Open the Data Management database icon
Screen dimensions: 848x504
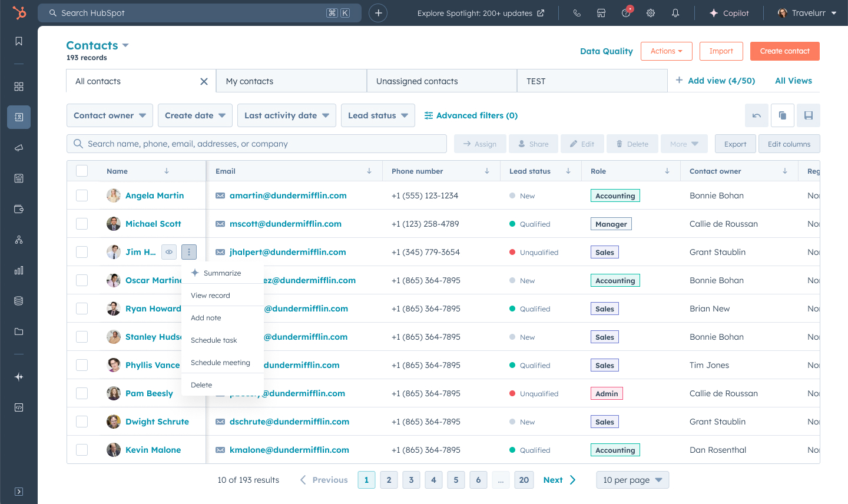click(19, 301)
